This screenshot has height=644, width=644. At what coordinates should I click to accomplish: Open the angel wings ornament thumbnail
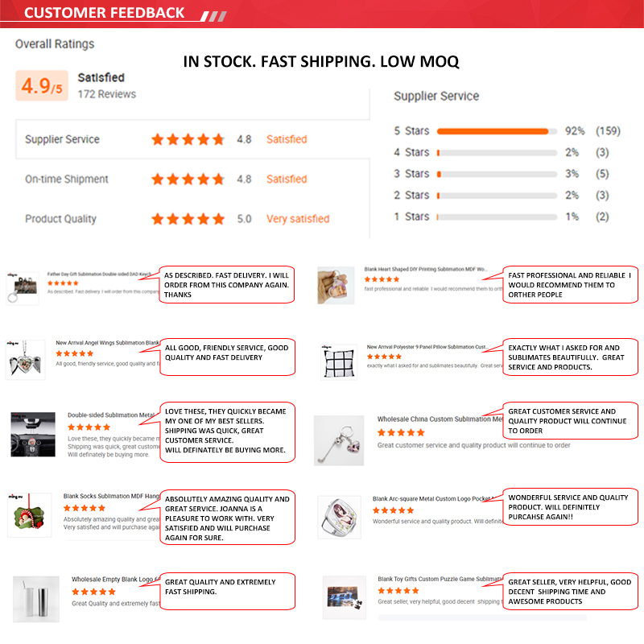pos(25,358)
